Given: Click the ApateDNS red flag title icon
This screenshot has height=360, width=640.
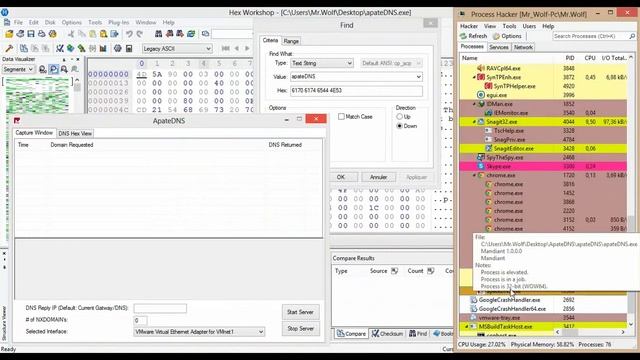Looking at the screenshot, I should coord(17,121).
